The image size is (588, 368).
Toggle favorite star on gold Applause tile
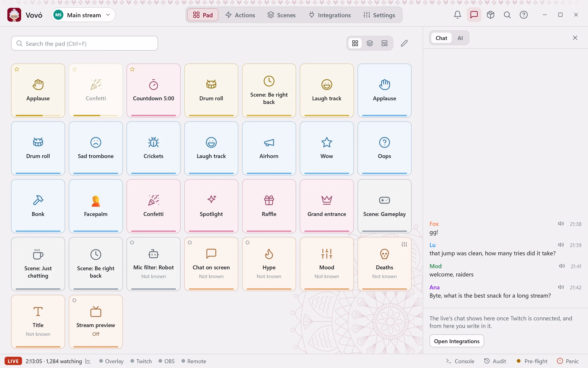17,69
